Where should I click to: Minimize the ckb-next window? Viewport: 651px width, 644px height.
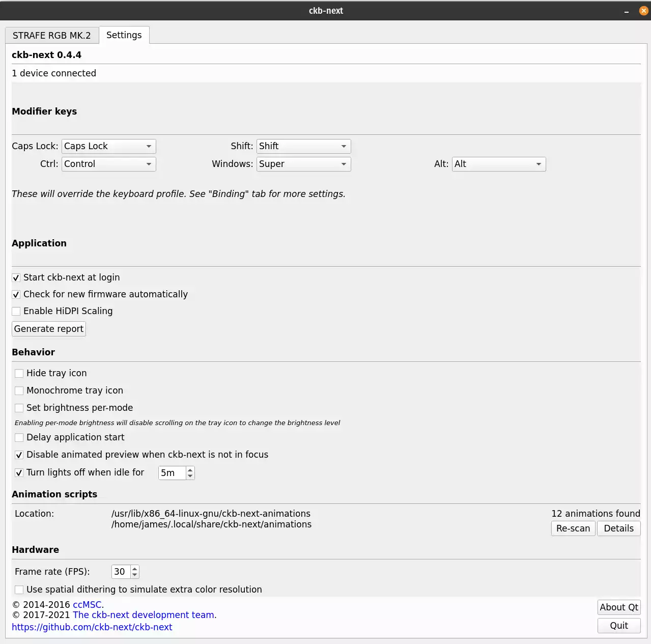[627, 11]
